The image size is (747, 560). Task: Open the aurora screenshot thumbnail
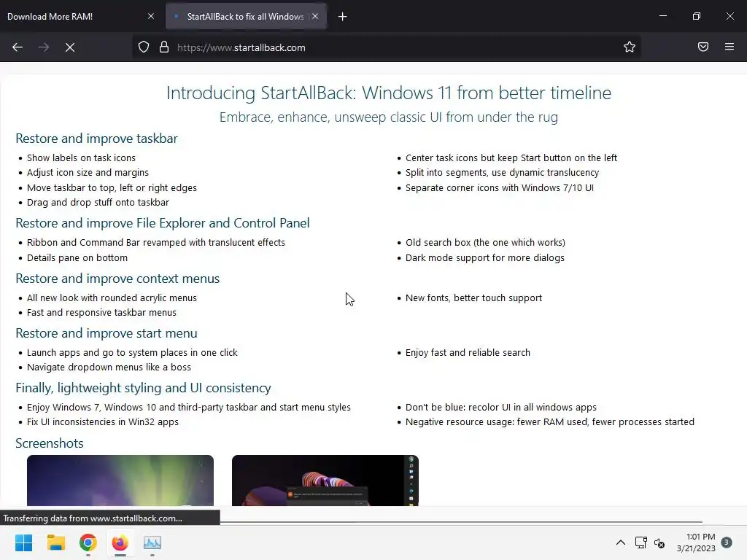120,480
